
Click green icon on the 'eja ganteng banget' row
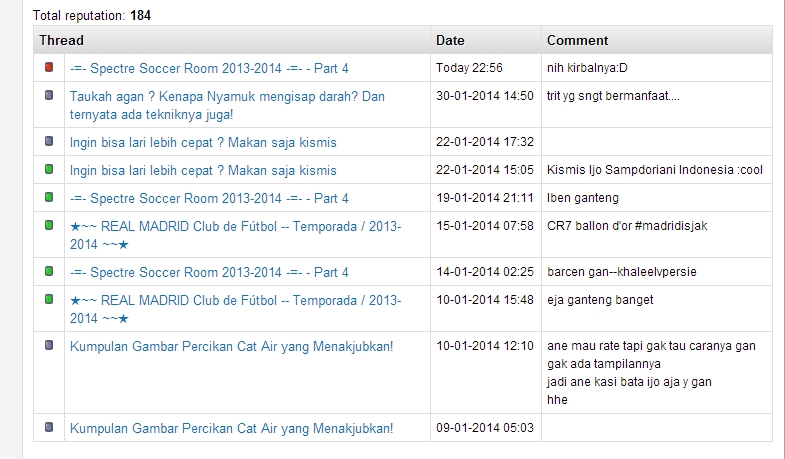coord(49,300)
